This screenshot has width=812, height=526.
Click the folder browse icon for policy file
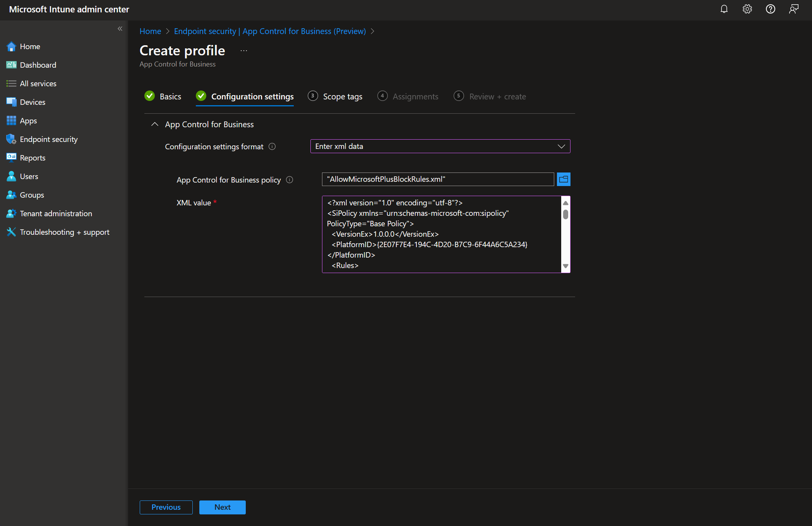564,179
